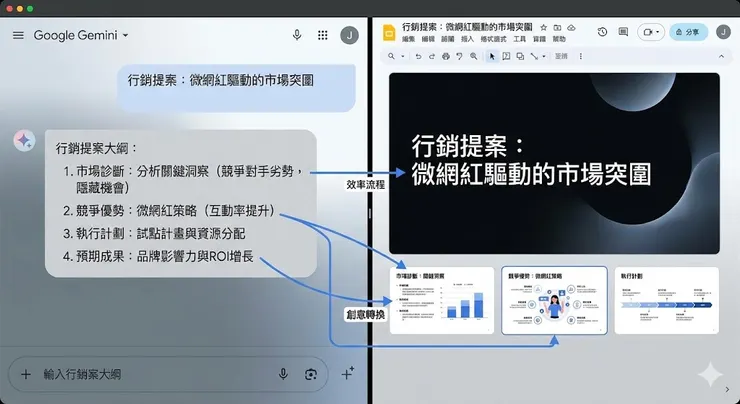
Task: Click the main title slide canvas
Action: point(554,163)
